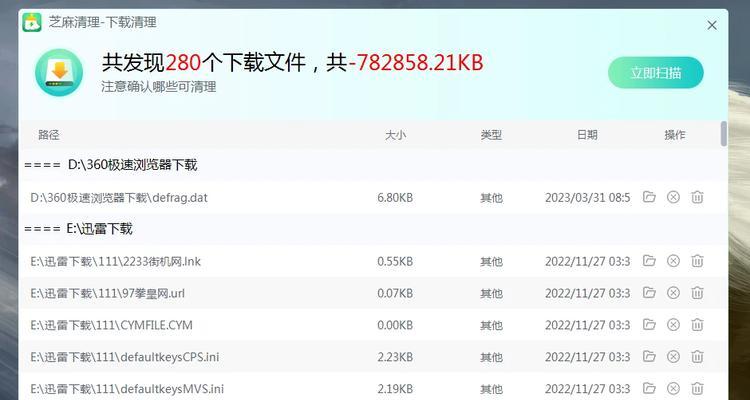
Task: Open folder for defrag.dat file
Action: pyautogui.click(x=649, y=197)
